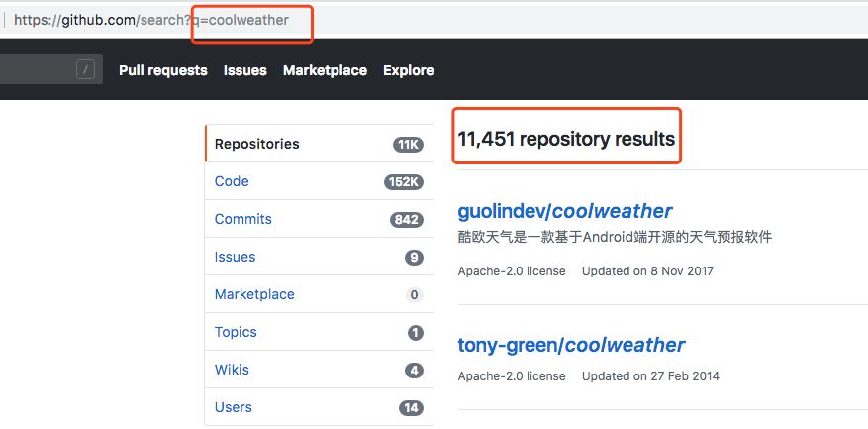The width and height of the screenshot is (868, 429).
Task: Click the 11K repositories count badge
Action: tap(408, 145)
